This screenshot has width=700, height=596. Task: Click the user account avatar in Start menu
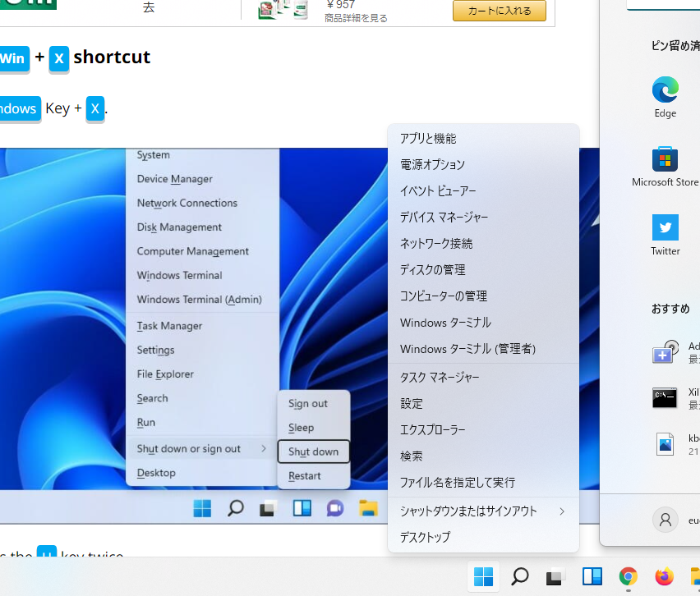[x=665, y=520]
